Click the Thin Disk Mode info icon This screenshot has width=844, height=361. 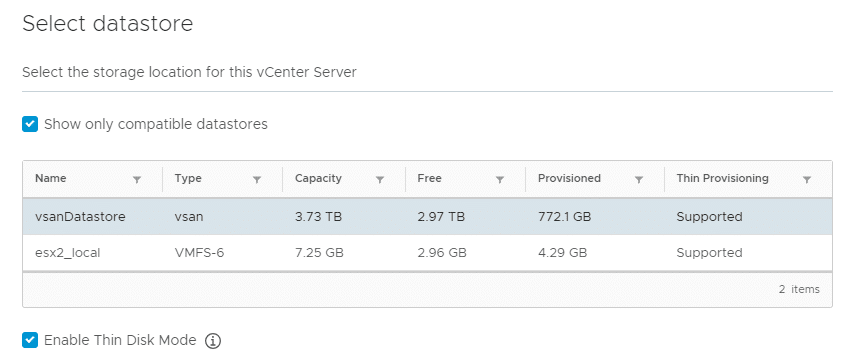213,341
